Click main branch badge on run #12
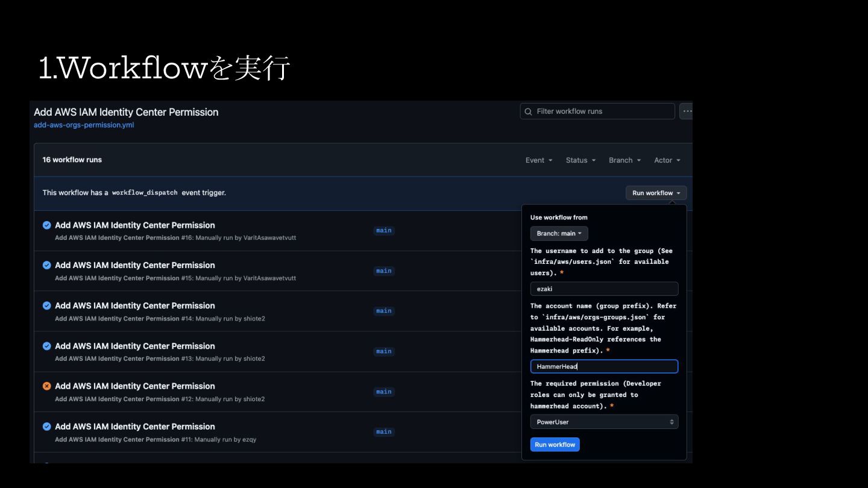 384,392
